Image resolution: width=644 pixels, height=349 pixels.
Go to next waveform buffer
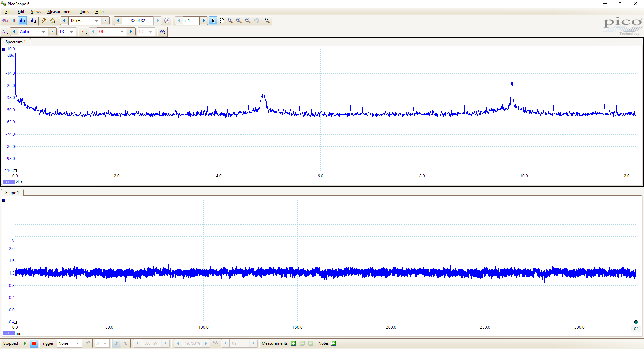158,21
